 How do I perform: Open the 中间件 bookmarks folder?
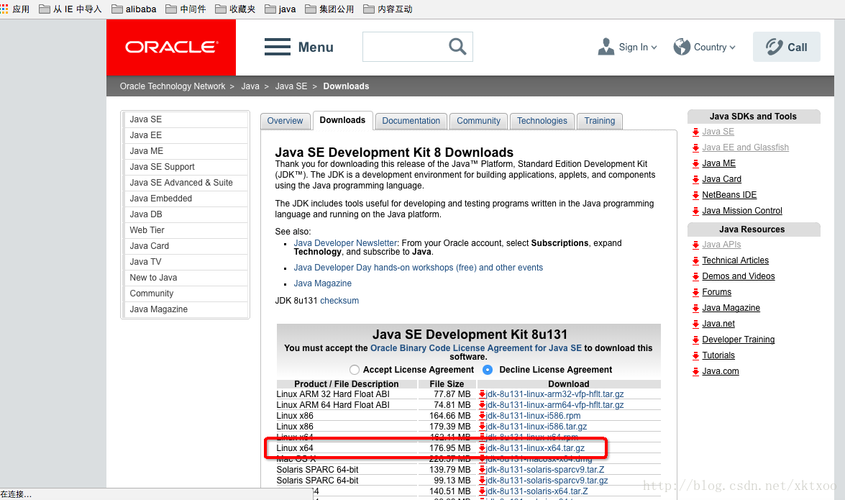(x=186, y=9)
